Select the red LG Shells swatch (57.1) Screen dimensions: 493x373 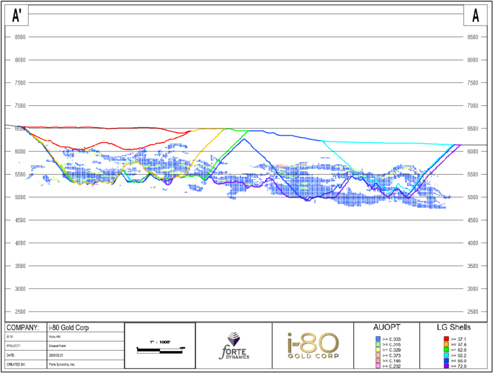click(446, 339)
